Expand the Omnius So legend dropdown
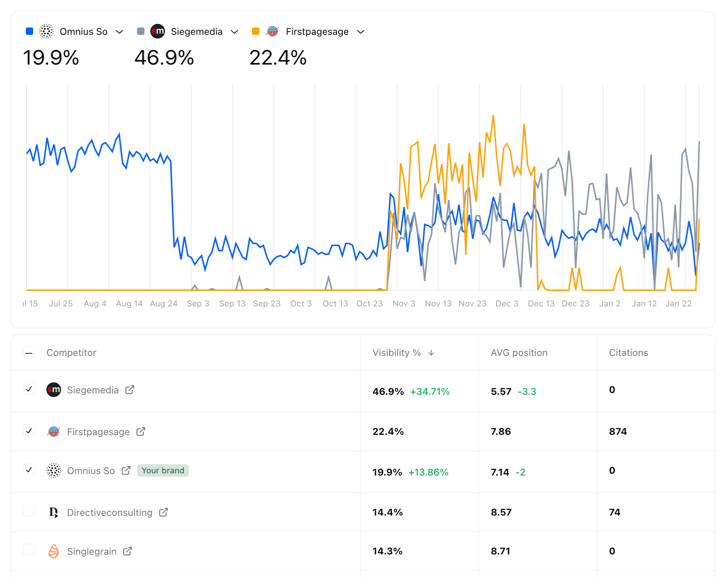The image size is (728, 579). point(120,32)
